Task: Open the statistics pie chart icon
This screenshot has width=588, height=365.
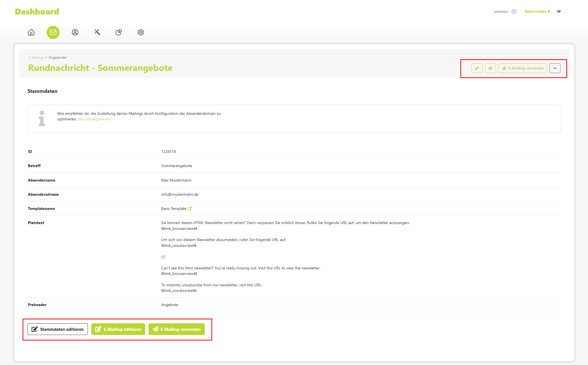Action: coord(118,32)
